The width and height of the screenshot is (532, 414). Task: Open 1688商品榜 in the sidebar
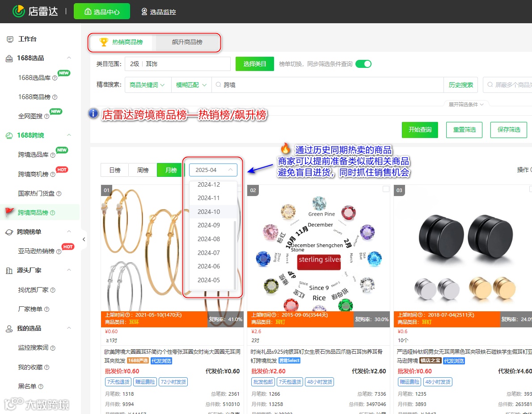[34, 97]
